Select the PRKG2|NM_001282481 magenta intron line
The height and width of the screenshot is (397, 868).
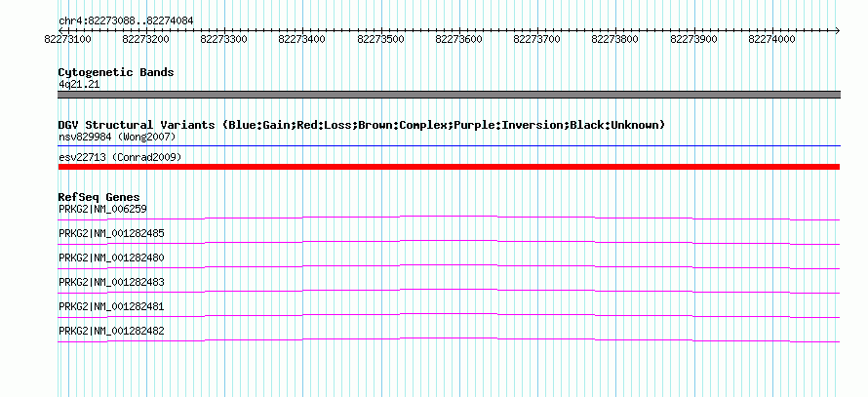(449, 315)
